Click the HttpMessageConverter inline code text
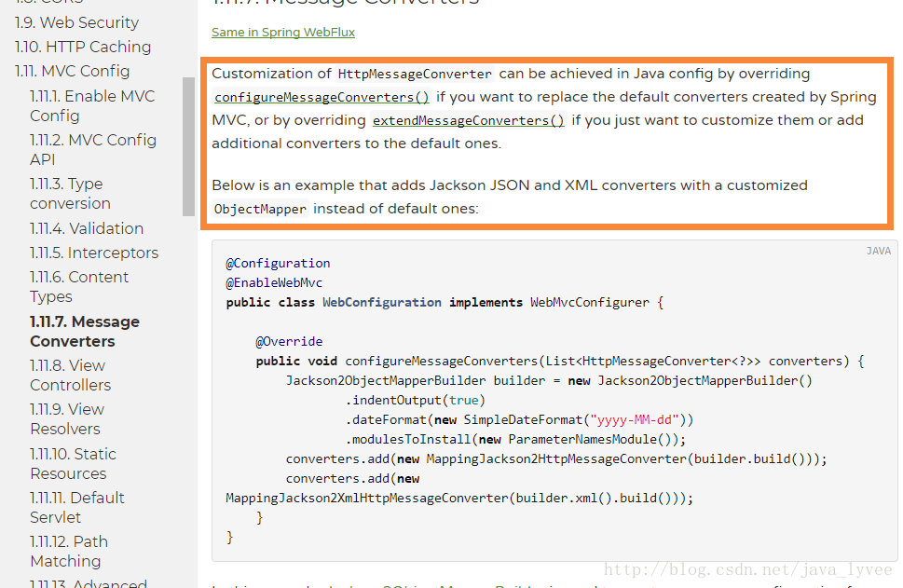 [x=415, y=74]
